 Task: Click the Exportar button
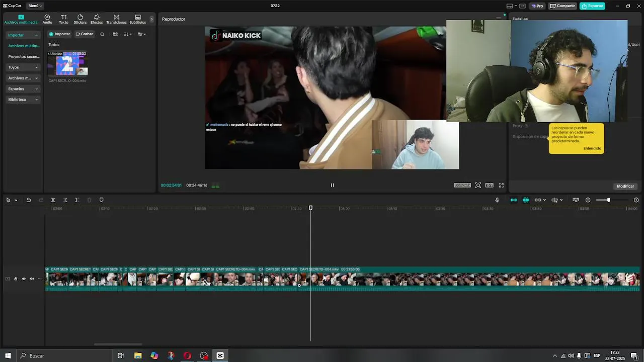[x=592, y=6]
